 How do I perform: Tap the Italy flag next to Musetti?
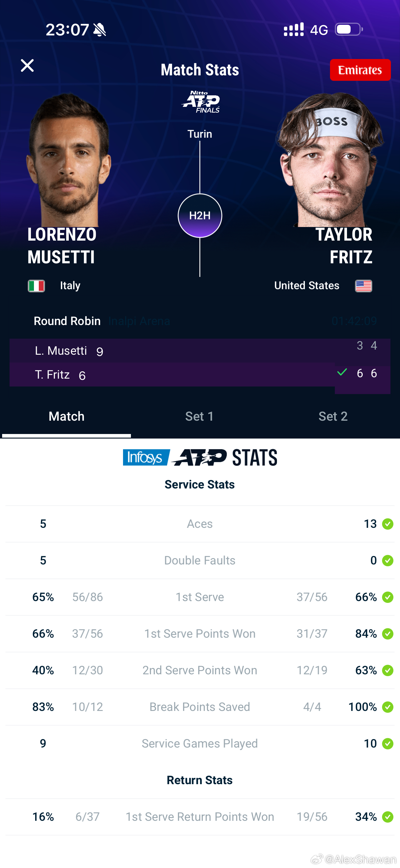point(36,285)
